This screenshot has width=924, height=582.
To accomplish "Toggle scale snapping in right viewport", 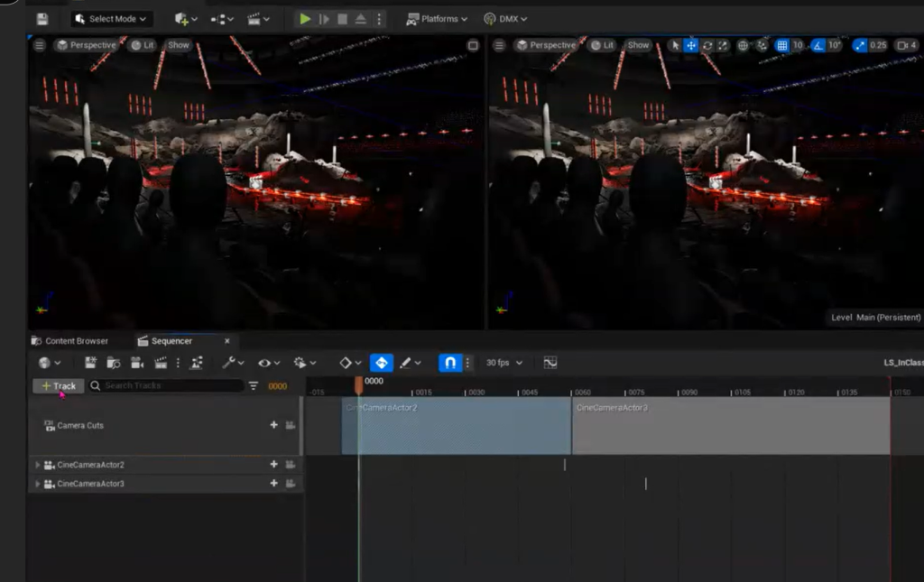I will 860,45.
